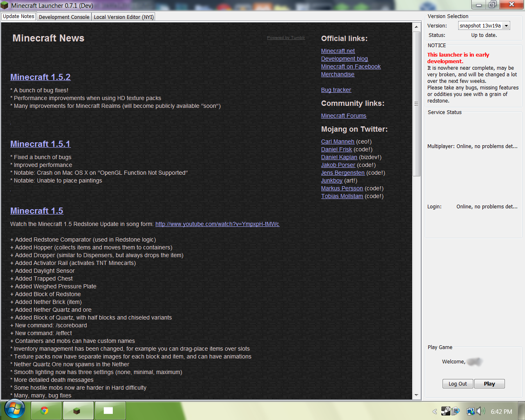Click the news scrollbar down arrow

point(416,395)
